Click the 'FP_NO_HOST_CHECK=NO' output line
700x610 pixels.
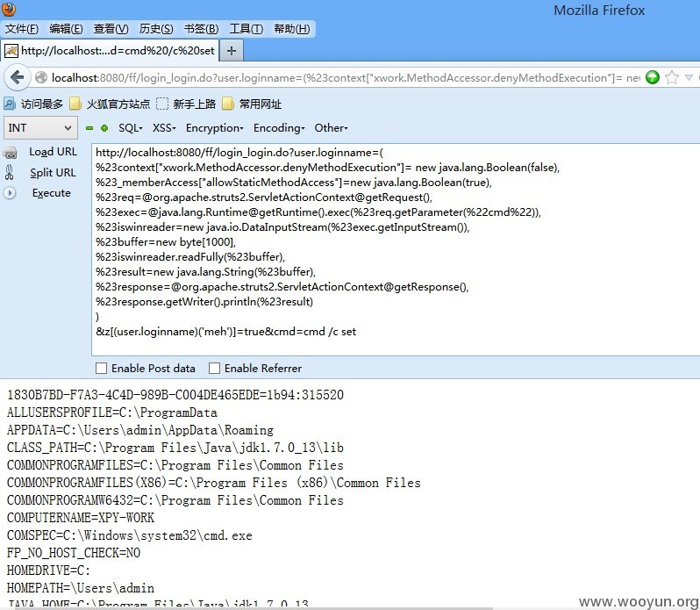click(x=74, y=553)
